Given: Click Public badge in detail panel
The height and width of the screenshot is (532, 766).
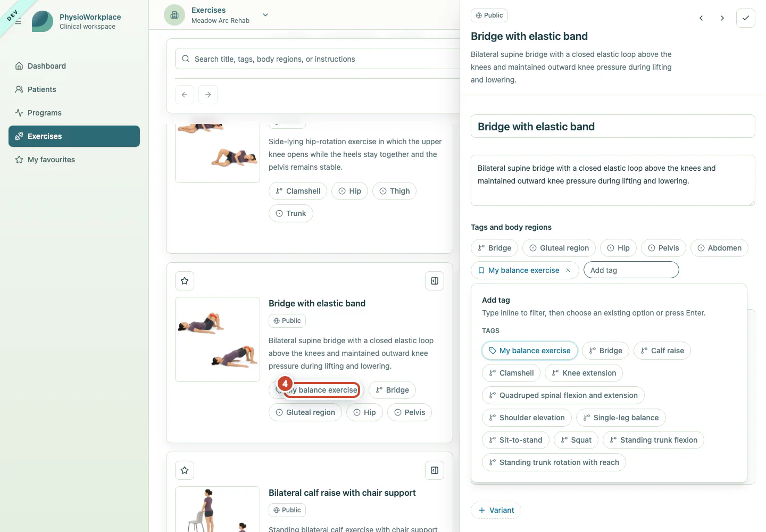Looking at the screenshot, I should tap(489, 15).
